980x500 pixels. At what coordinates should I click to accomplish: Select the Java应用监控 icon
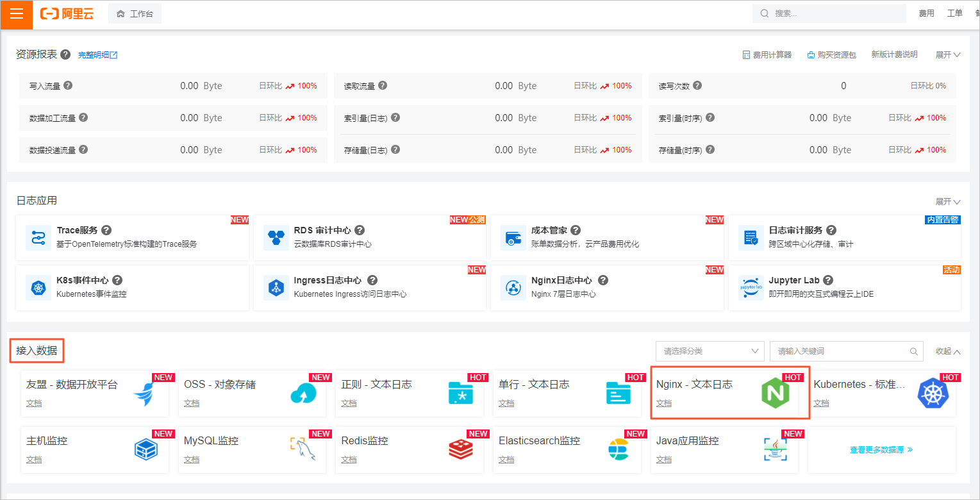776,449
